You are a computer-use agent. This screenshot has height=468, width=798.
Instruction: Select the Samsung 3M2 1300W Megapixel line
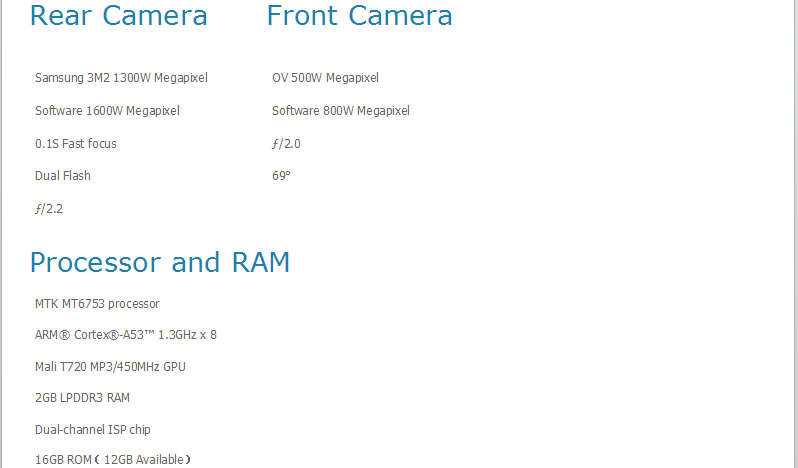click(x=121, y=78)
